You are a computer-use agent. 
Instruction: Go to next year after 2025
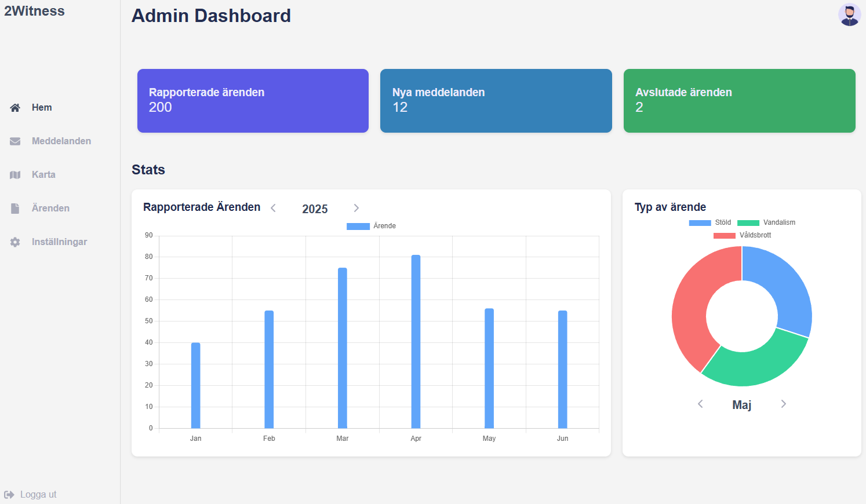point(356,208)
